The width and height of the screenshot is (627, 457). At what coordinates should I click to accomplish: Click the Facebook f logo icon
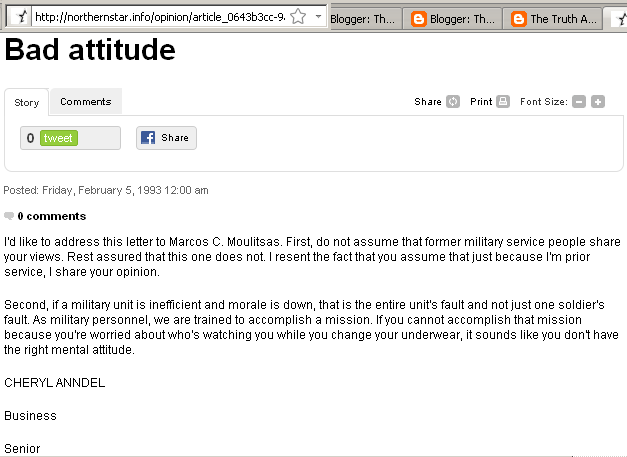click(x=148, y=138)
